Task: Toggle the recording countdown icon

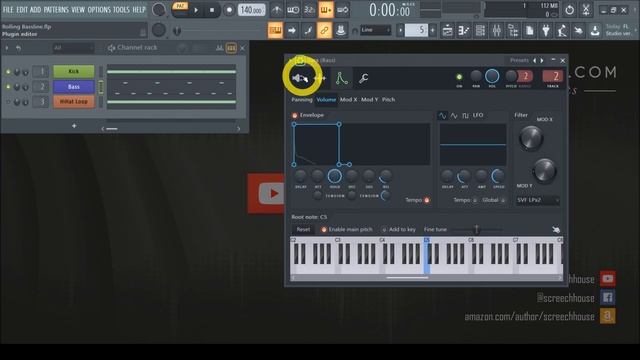Action: (309, 10)
